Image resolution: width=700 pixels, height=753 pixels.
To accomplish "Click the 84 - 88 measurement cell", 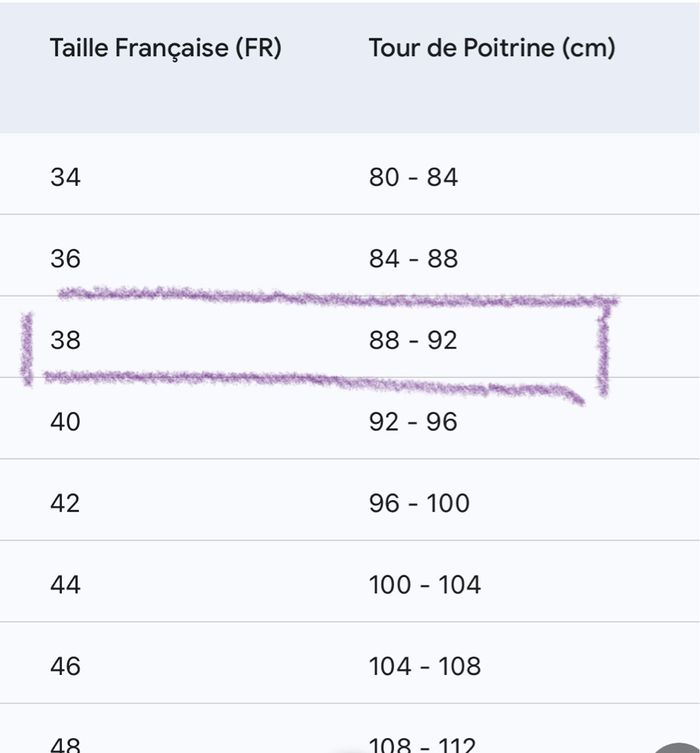I will [x=413, y=259].
